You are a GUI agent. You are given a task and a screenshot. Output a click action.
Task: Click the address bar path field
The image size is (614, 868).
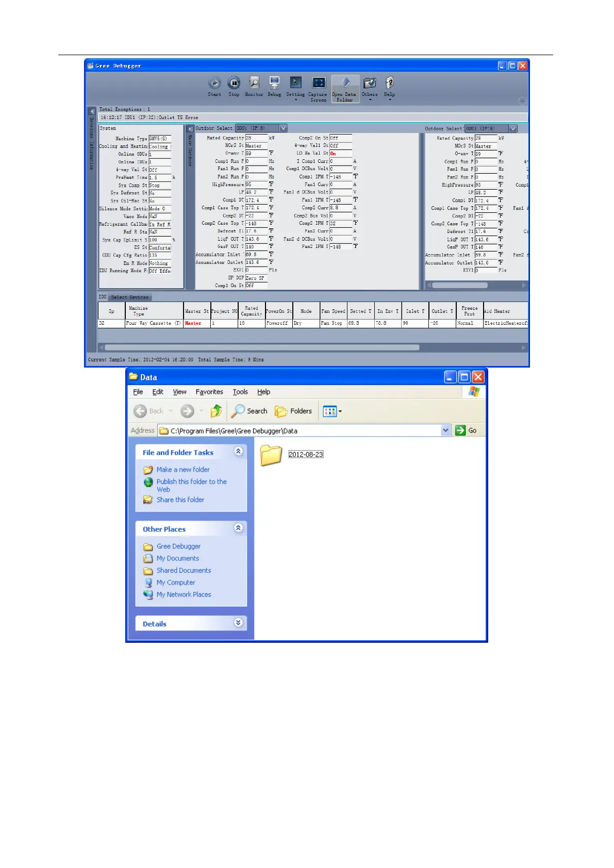(299, 430)
